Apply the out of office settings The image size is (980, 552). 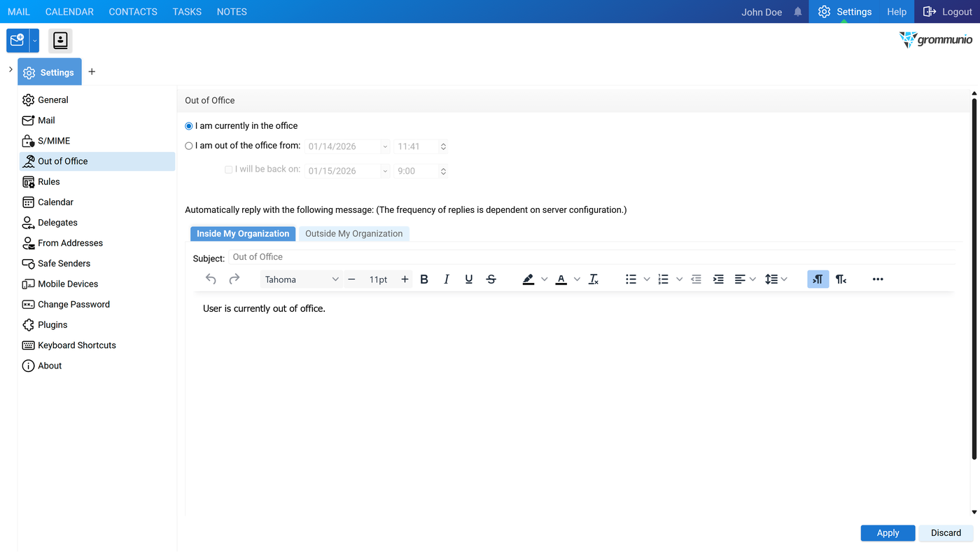coord(888,533)
